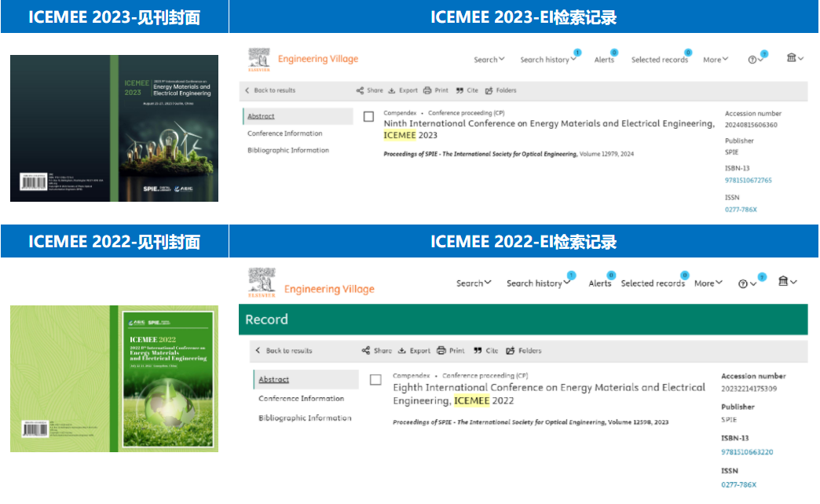Select Bibliographic Information for the 2022 record

pos(305,418)
